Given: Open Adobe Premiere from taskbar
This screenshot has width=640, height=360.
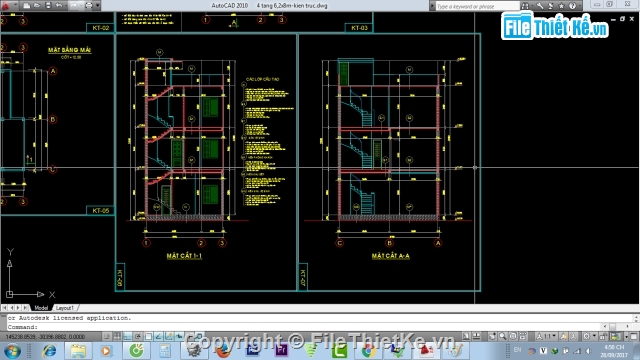Looking at the screenshot, I should coord(281,351).
